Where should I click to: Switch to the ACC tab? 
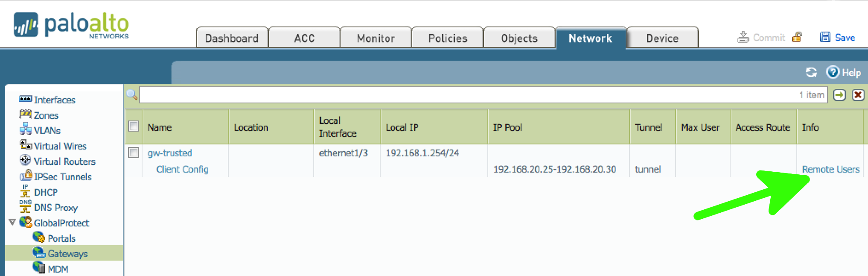click(304, 38)
